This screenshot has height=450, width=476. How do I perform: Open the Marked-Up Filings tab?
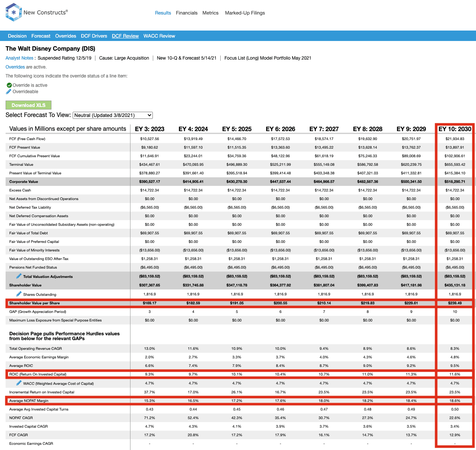245,13
